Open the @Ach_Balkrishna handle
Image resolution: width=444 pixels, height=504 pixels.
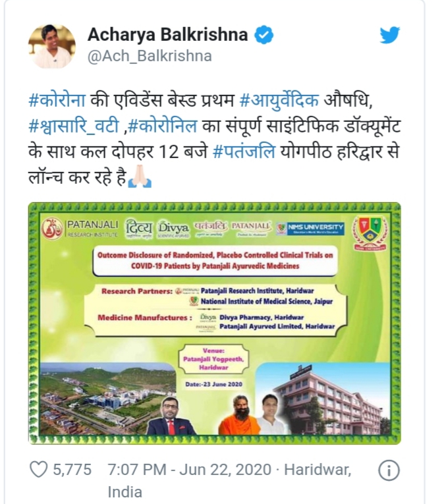pos(150,56)
